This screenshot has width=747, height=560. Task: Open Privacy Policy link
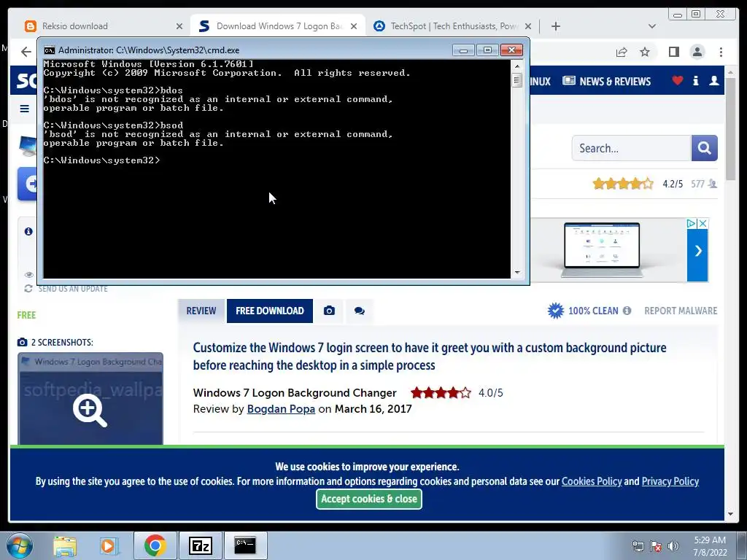670,481
